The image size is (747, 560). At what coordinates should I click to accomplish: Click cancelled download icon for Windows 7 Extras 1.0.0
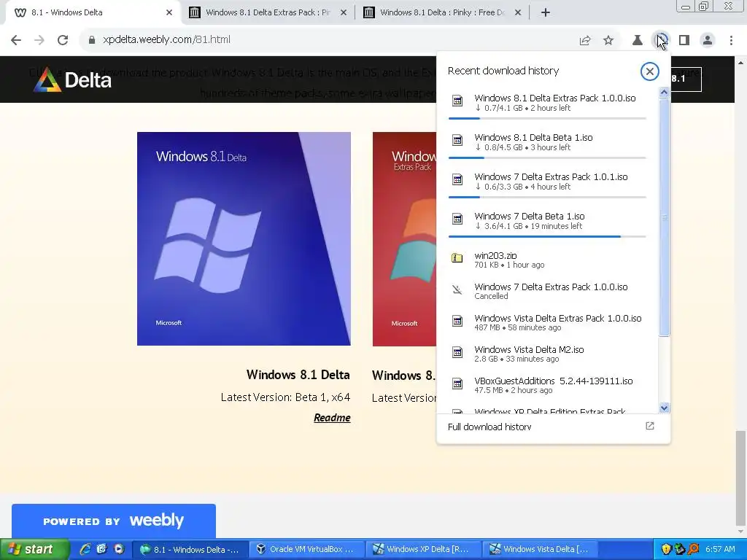coord(457,289)
